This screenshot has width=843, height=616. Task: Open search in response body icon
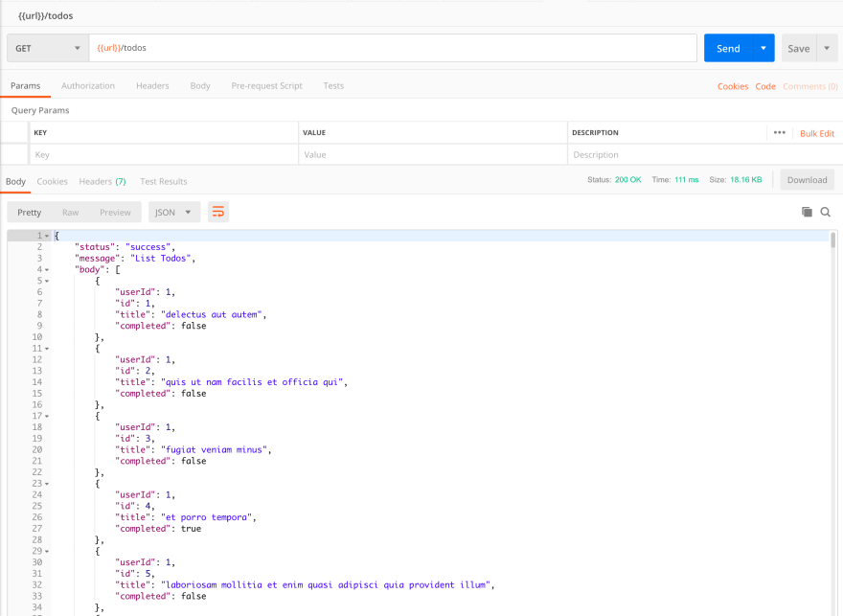(x=825, y=213)
